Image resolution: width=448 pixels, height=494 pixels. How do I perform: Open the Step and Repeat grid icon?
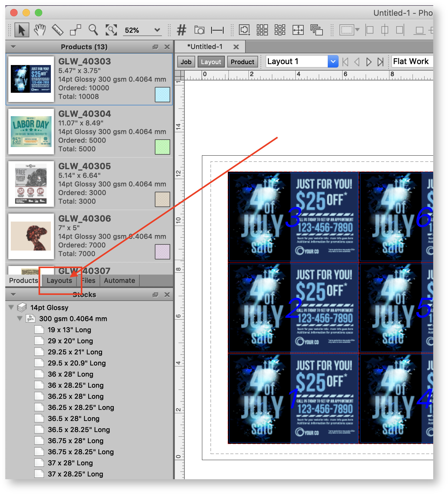coord(262,30)
